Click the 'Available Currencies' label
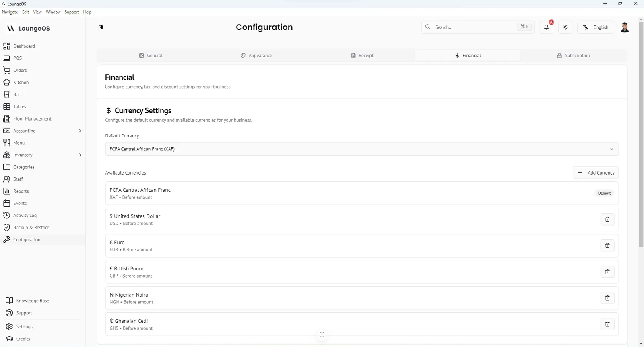The height and width of the screenshot is (347, 644). point(126,172)
